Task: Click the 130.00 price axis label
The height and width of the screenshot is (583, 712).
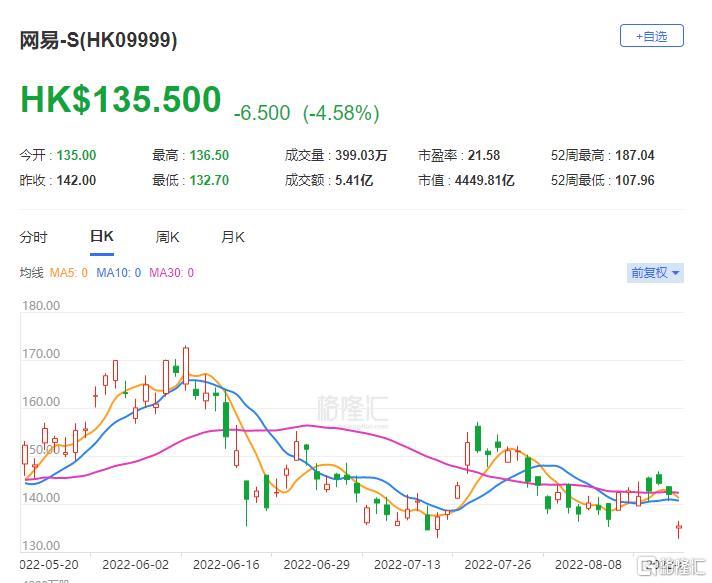Action: (x=41, y=546)
